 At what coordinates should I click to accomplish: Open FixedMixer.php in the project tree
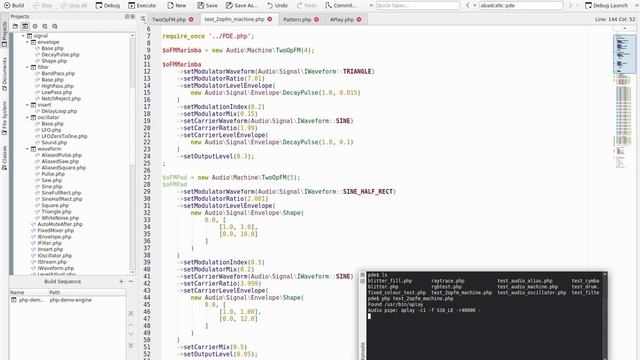click(56, 231)
